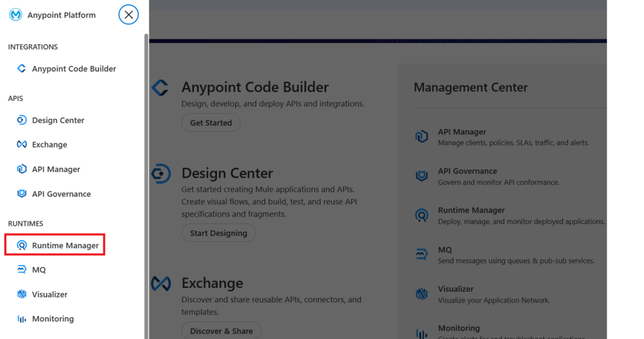Open Runtime Manager link in Management Center
Image resolution: width=644 pixels, height=339 pixels.
click(471, 211)
